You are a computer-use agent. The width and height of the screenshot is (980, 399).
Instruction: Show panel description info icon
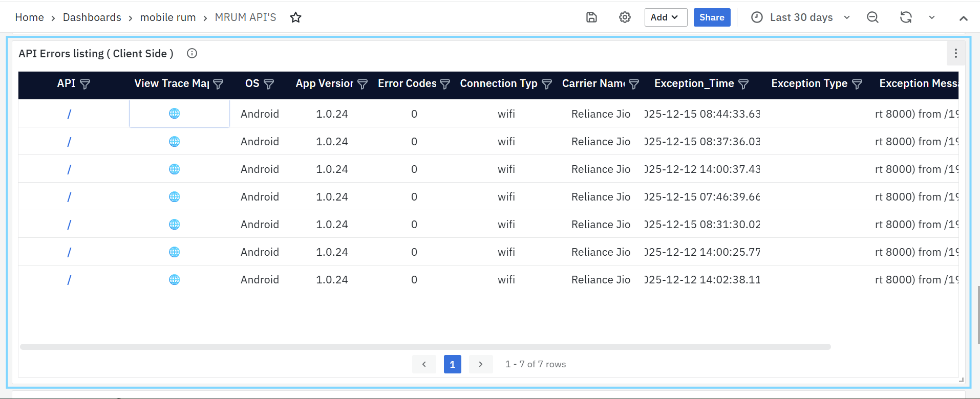click(x=192, y=53)
